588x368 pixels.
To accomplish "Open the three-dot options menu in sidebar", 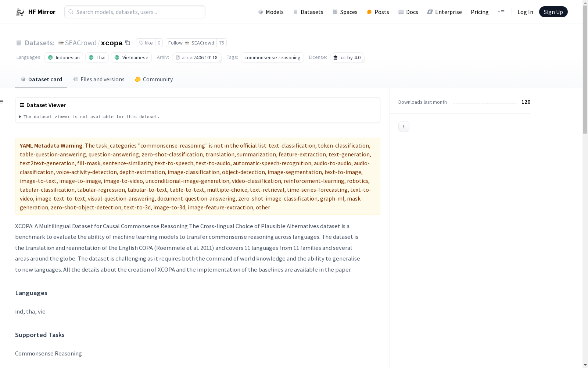I will pos(404,127).
